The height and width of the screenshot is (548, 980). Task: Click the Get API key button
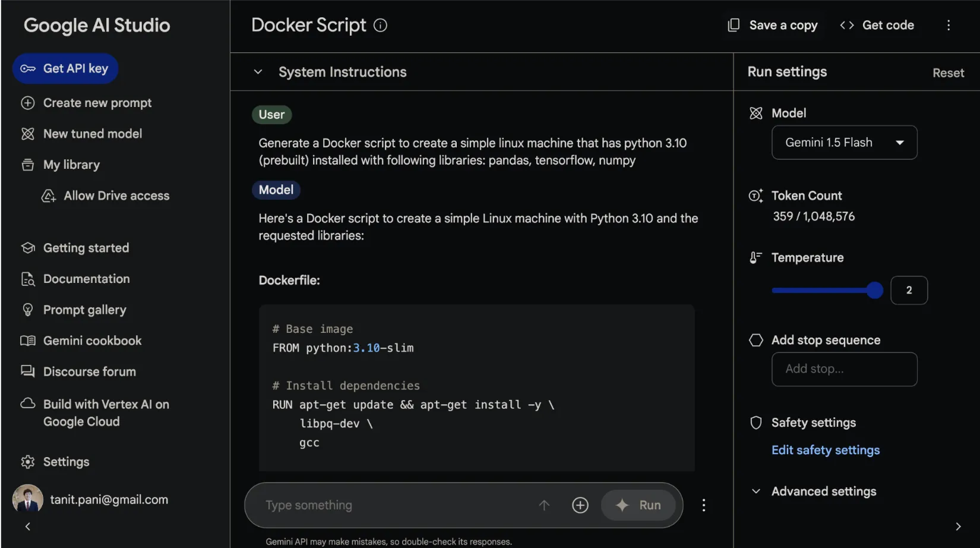(x=65, y=69)
